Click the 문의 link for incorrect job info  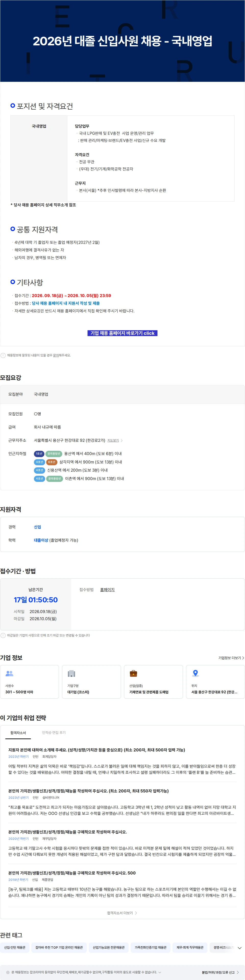56,355
